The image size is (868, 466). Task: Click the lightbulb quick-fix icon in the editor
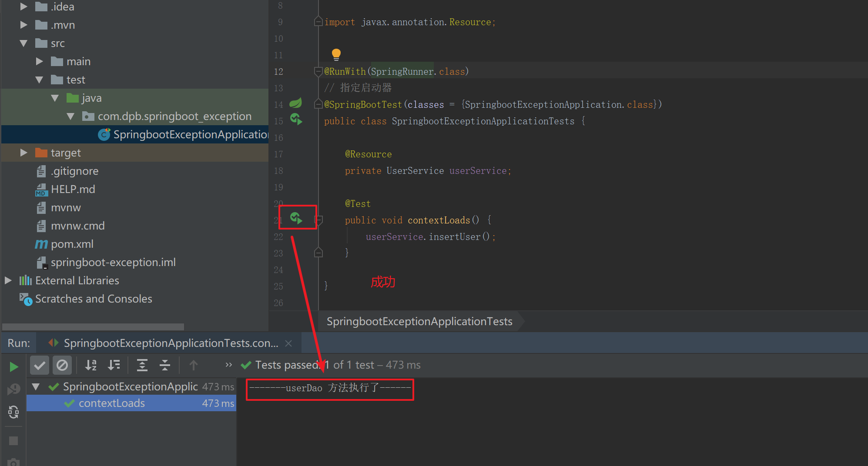[x=336, y=54]
